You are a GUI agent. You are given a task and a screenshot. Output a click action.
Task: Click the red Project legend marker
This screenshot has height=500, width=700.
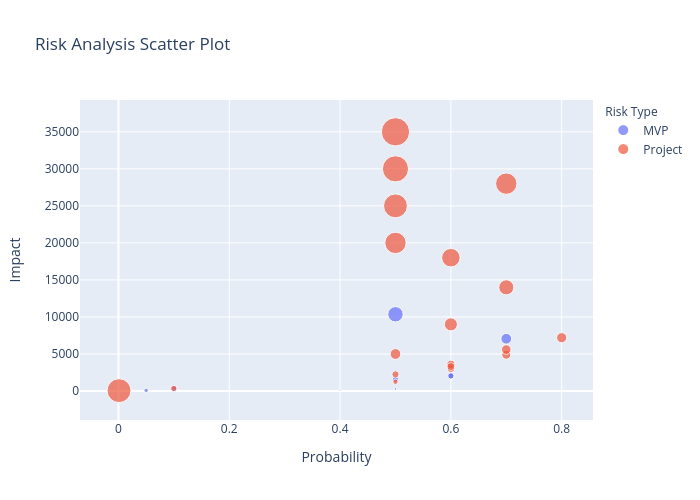624,149
